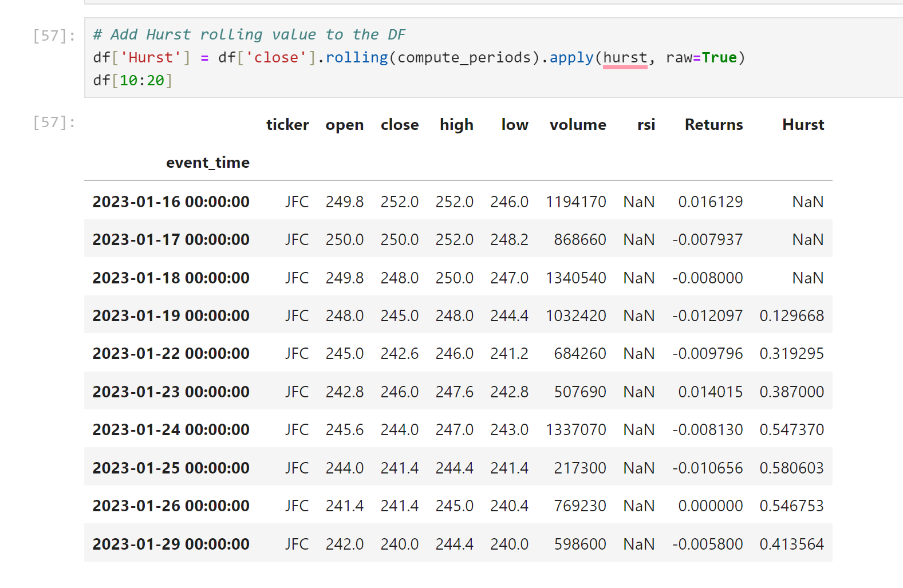This screenshot has width=903, height=588.
Task: Click the 'close' column header
Action: coord(400,125)
